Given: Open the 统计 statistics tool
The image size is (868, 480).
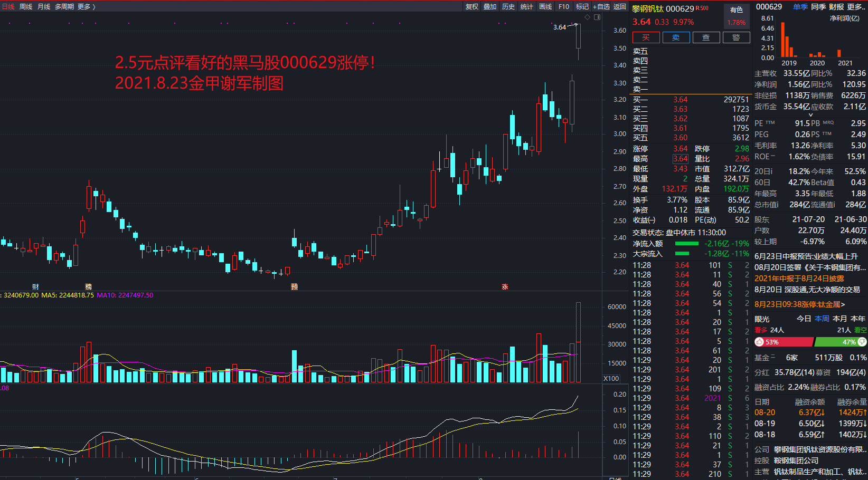Looking at the screenshot, I should coord(527,7).
